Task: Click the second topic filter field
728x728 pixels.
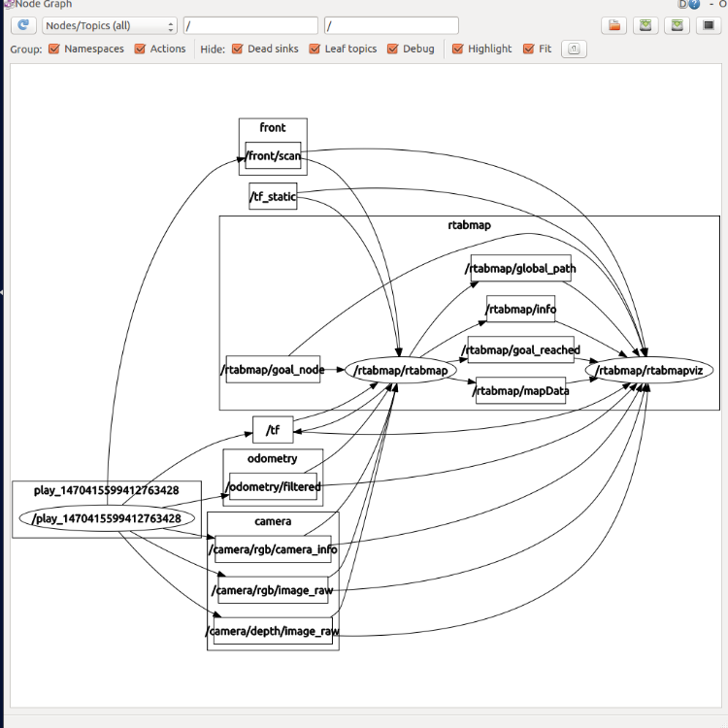Action: tap(391, 25)
